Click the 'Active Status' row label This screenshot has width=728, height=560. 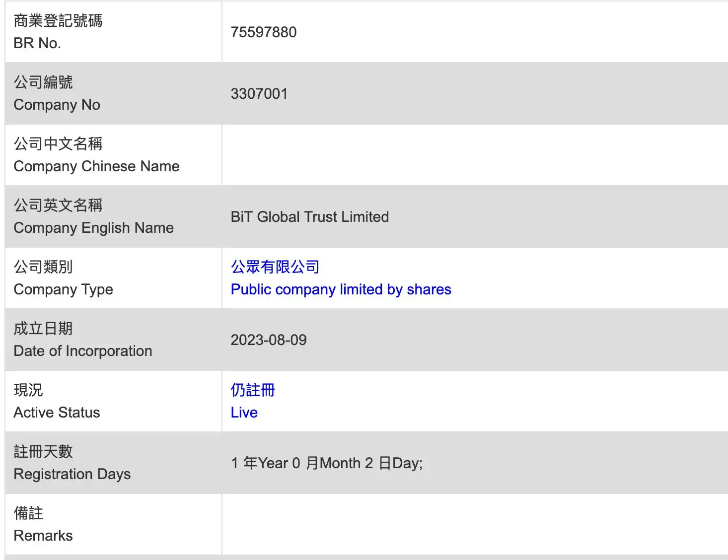pos(57,413)
